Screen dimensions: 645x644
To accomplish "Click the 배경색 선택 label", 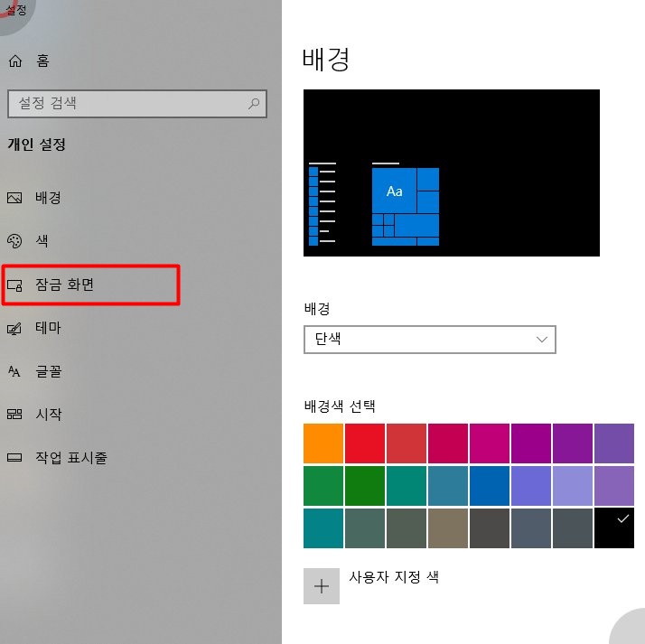I will click(x=340, y=406).
